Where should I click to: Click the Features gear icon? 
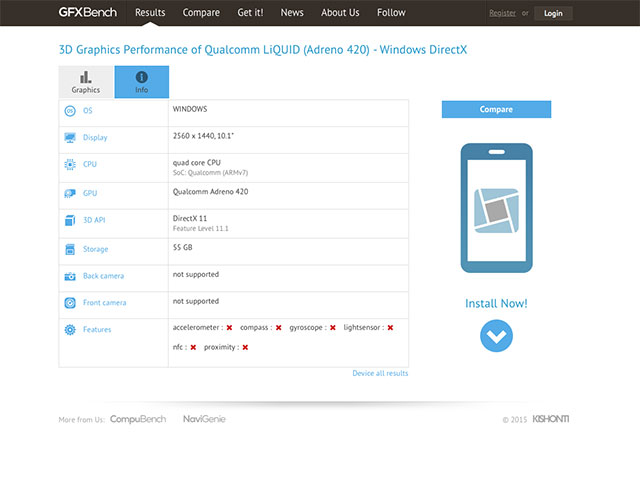click(x=70, y=330)
